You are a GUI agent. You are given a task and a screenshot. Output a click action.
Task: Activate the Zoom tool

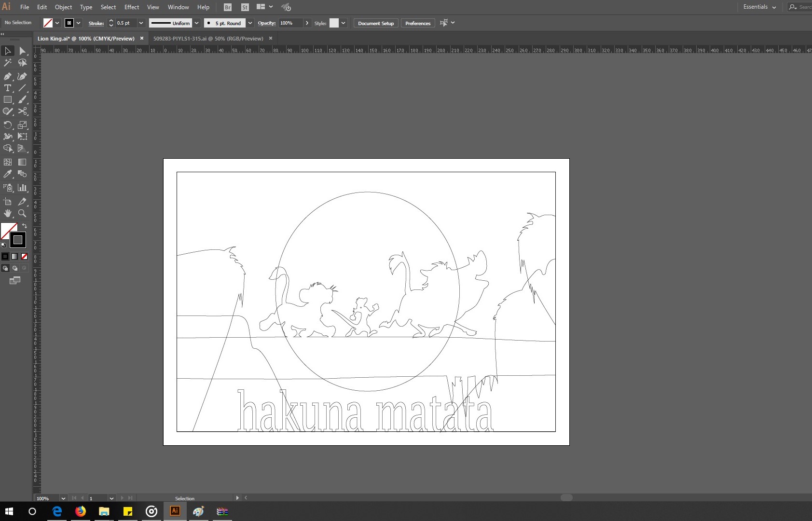(22, 213)
